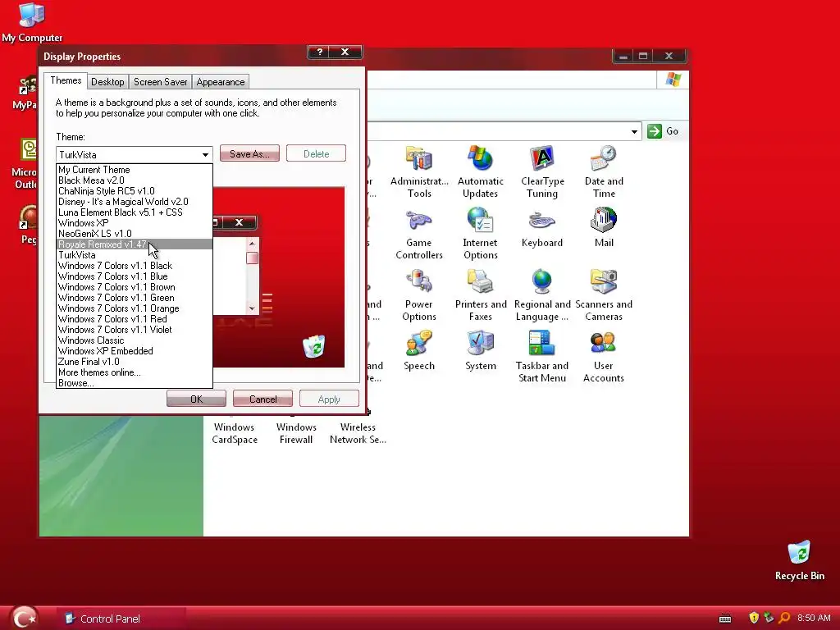Collapse the Theme combo box arrow
The image size is (840, 630).
tap(205, 155)
